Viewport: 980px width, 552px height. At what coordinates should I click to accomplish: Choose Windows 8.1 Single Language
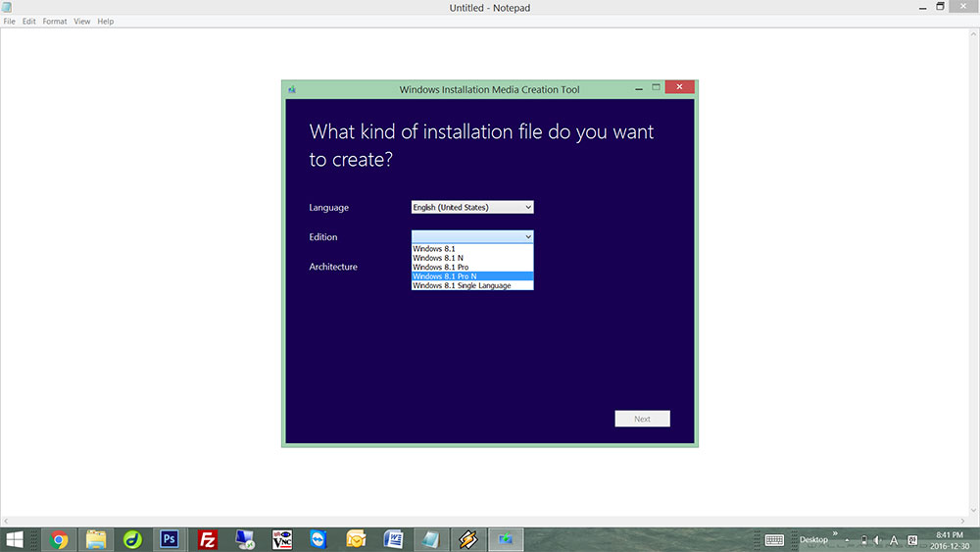point(472,285)
